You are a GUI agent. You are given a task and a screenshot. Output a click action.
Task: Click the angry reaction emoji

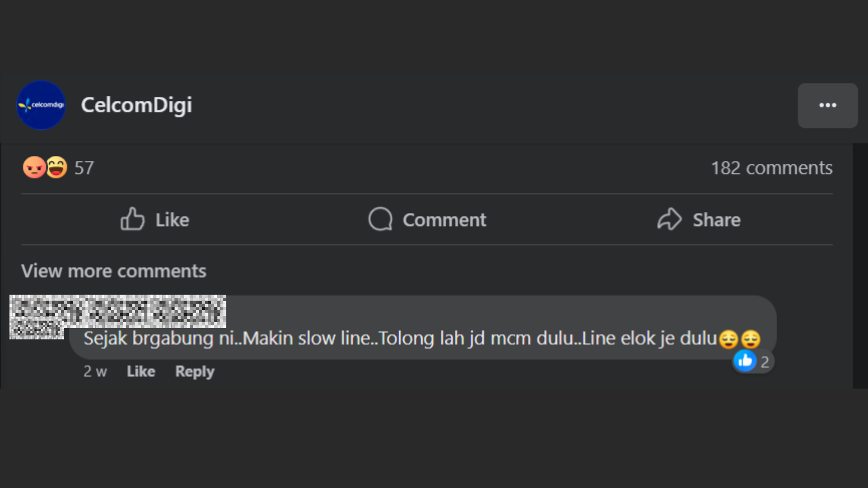tap(34, 168)
